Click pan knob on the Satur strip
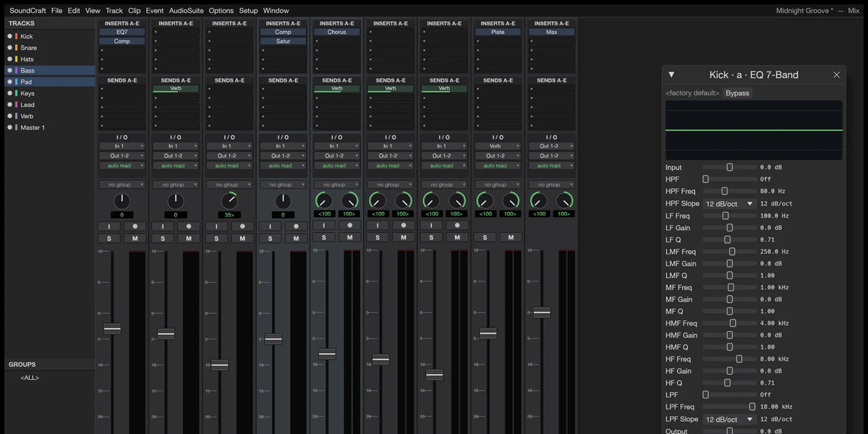Viewport: 868px width, 434px height. coord(283,201)
